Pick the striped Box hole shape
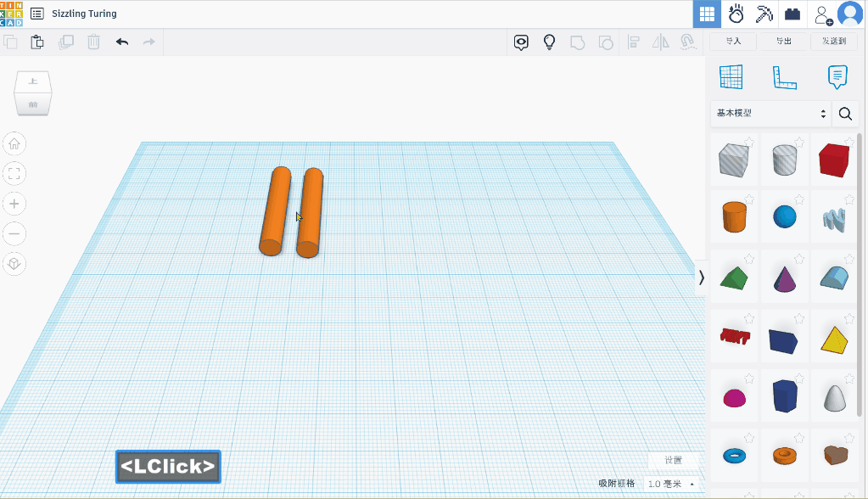The height and width of the screenshot is (499, 868). 733,160
